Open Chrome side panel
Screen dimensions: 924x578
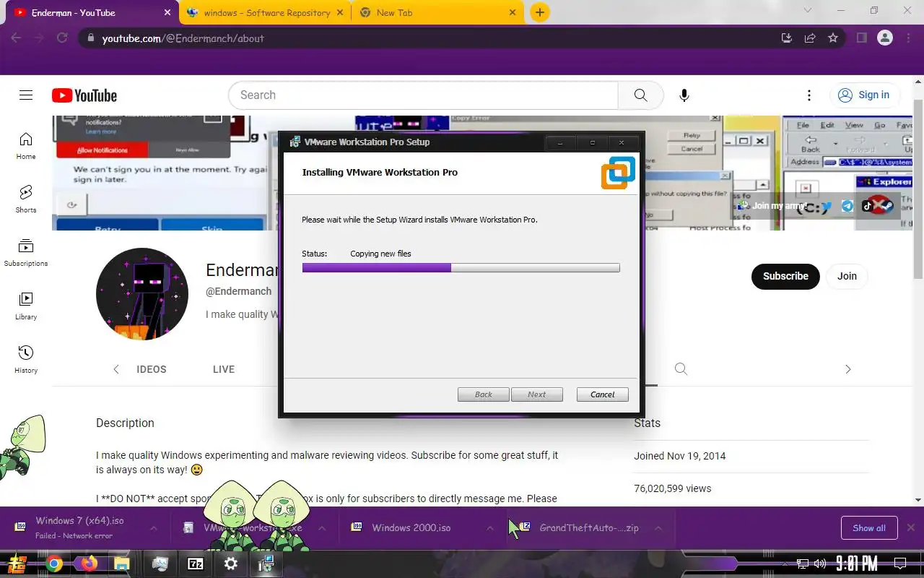pyautogui.click(x=861, y=38)
